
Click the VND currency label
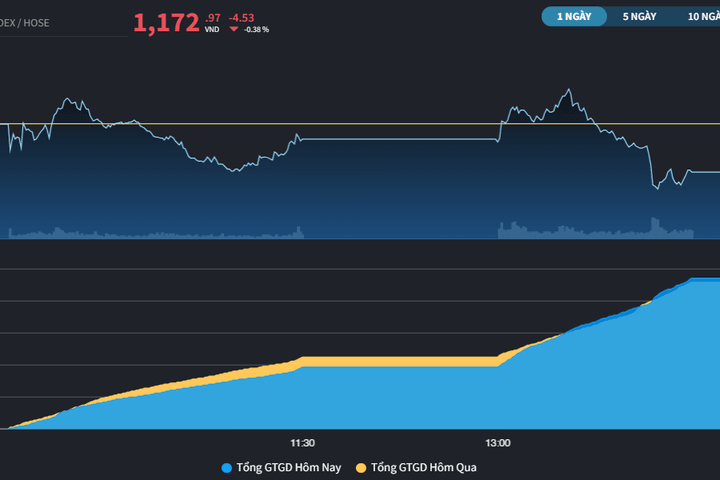pos(212,29)
